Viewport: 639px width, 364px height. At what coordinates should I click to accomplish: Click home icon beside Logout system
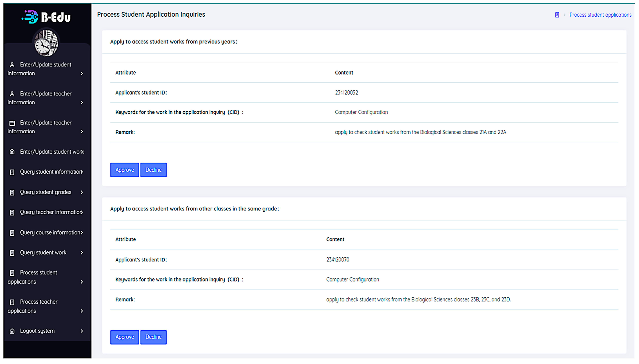[12, 331]
